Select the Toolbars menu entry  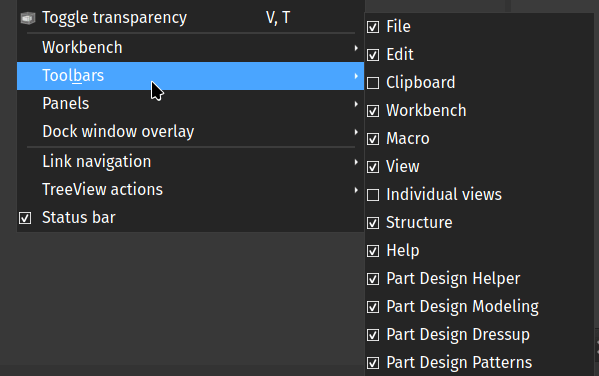coord(190,76)
